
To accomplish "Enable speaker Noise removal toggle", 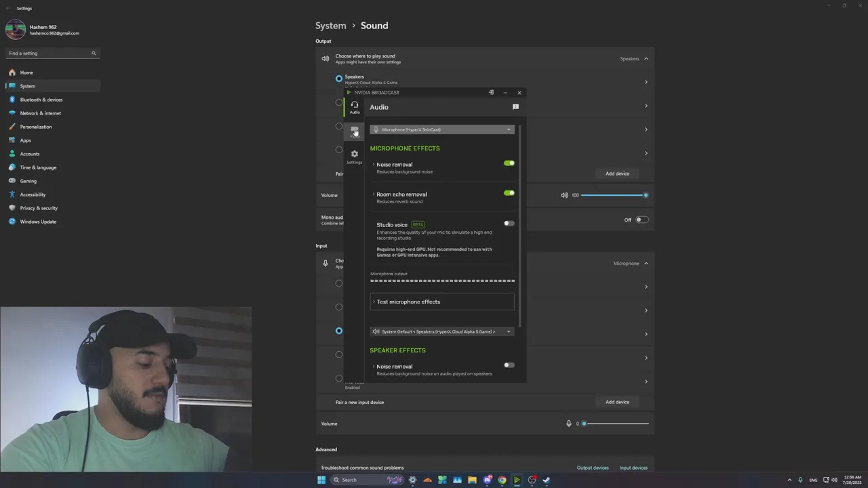I will point(509,365).
